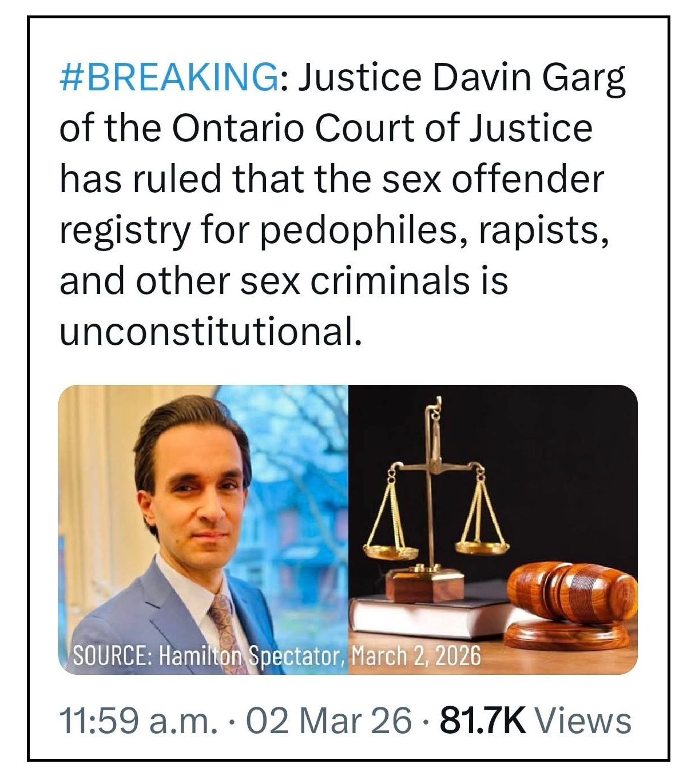Click the word Views beside the count
This screenshot has width=695, height=784.
click(x=583, y=721)
